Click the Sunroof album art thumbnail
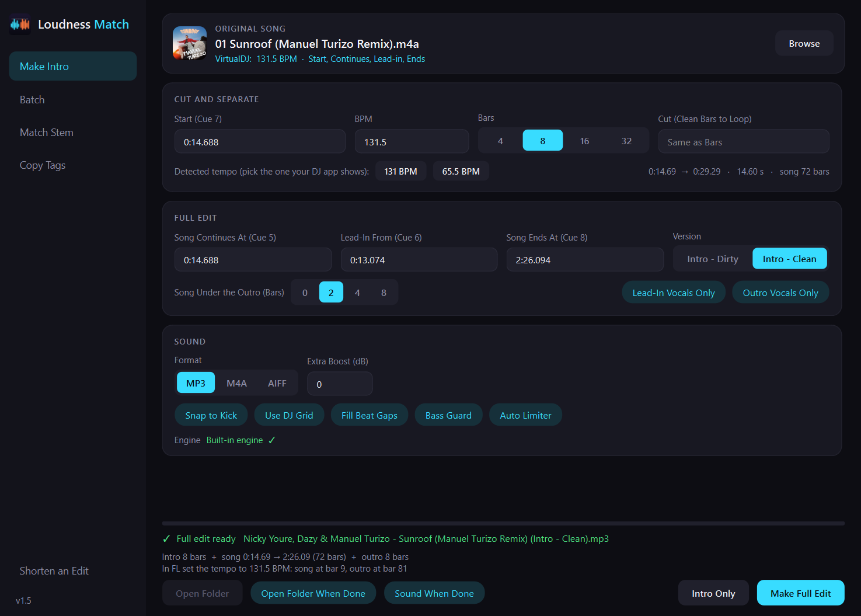 pyautogui.click(x=190, y=43)
